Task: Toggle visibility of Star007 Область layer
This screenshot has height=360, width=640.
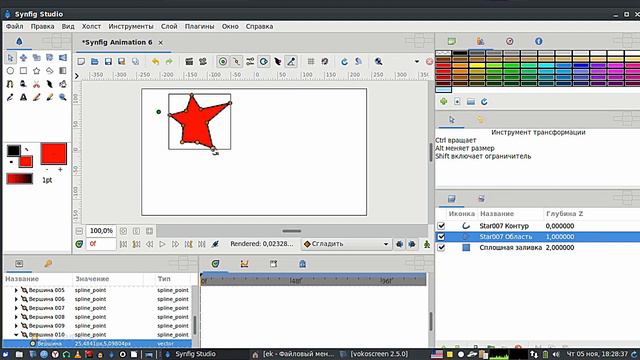Action: 441,237
